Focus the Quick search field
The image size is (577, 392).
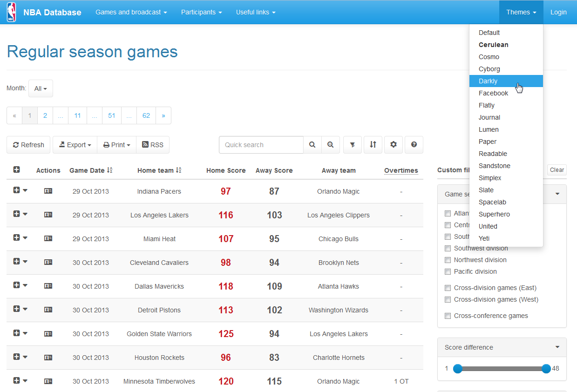[x=261, y=145]
